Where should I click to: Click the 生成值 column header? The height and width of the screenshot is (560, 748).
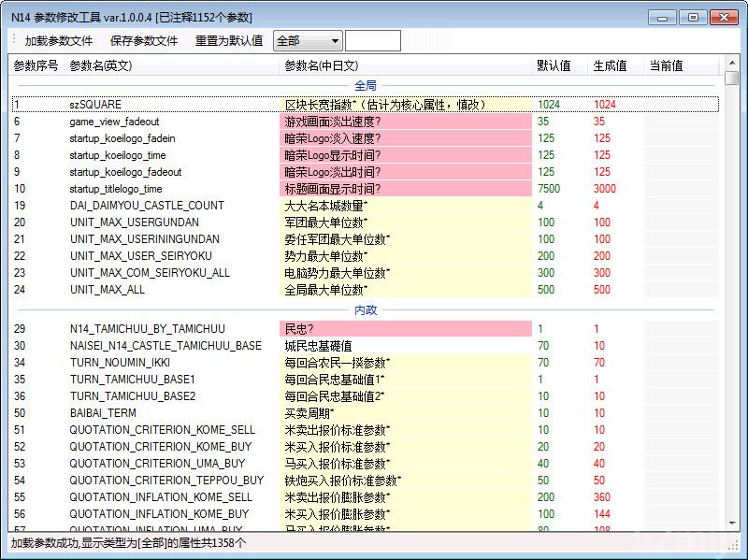coord(610,65)
